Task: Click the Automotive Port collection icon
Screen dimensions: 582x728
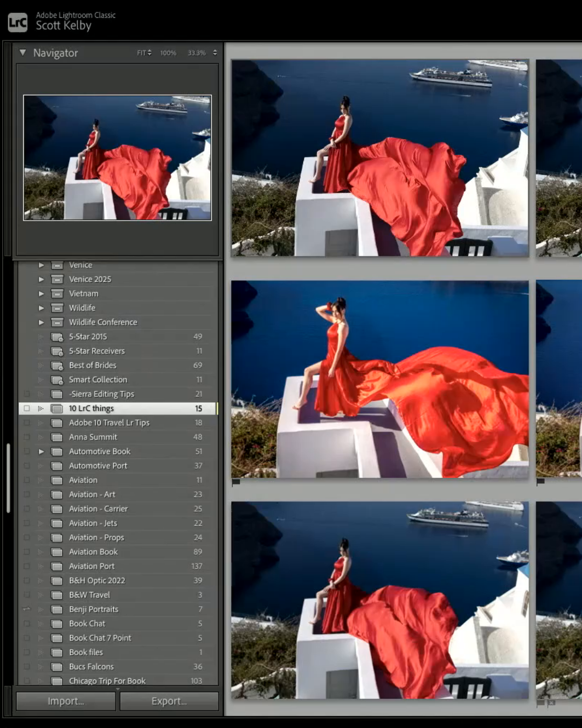Action: pyautogui.click(x=57, y=466)
